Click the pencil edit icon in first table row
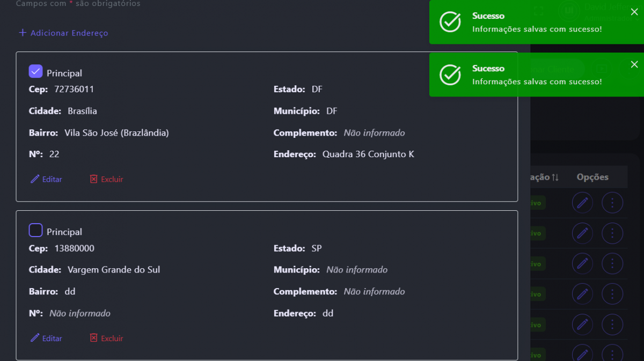This screenshot has height=361, width=644. (x=582, y=203)
